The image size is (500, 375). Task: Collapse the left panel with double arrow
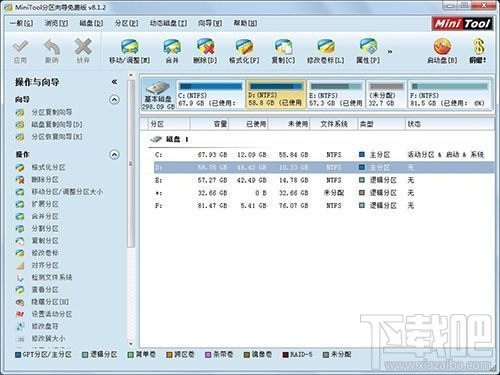click(114, 82)
